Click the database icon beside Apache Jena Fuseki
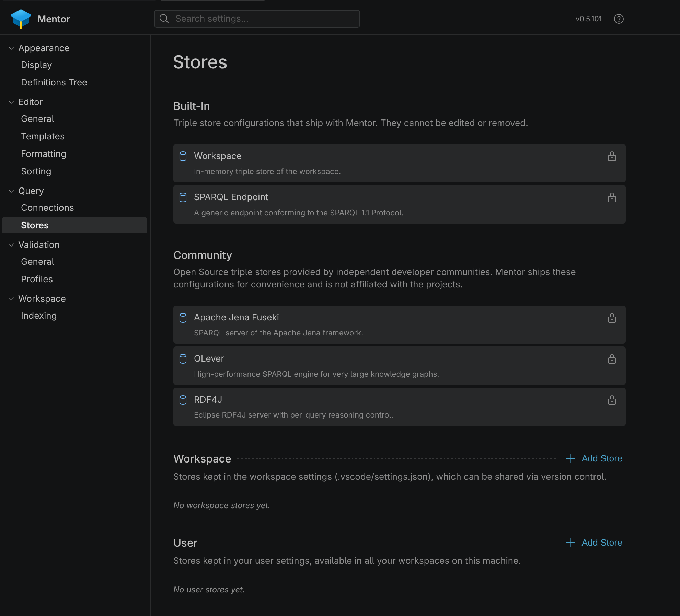 183,318
